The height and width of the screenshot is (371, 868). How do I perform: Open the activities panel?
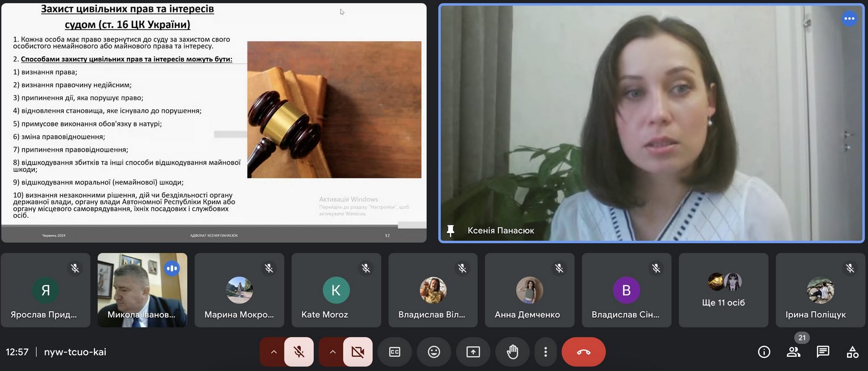coord(853,352)
